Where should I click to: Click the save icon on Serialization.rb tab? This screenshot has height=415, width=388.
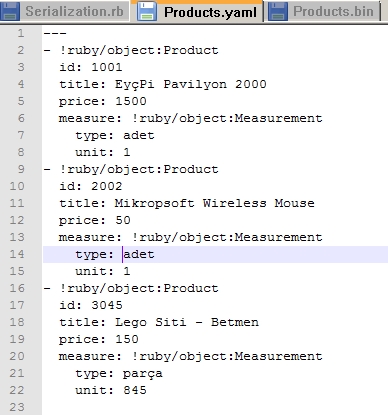tap(10, 11)
